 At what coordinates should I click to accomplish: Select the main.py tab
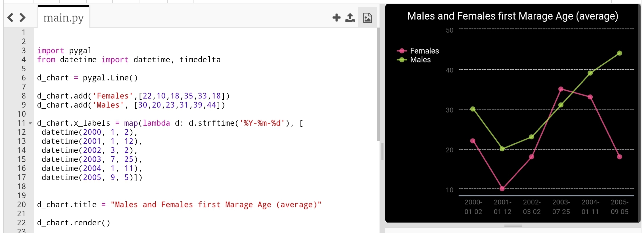(64, 18)
